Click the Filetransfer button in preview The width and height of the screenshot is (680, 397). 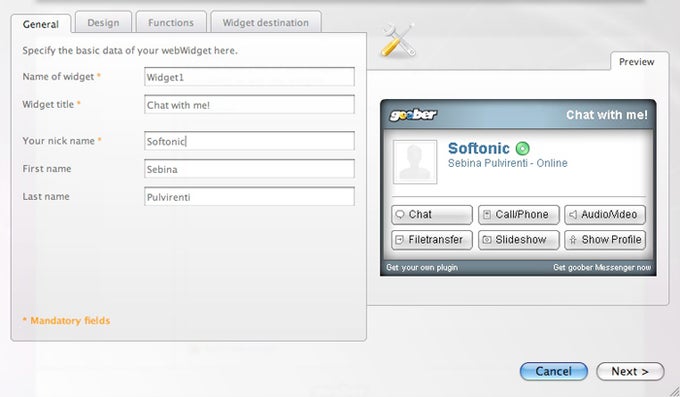[x=432, y=240]
